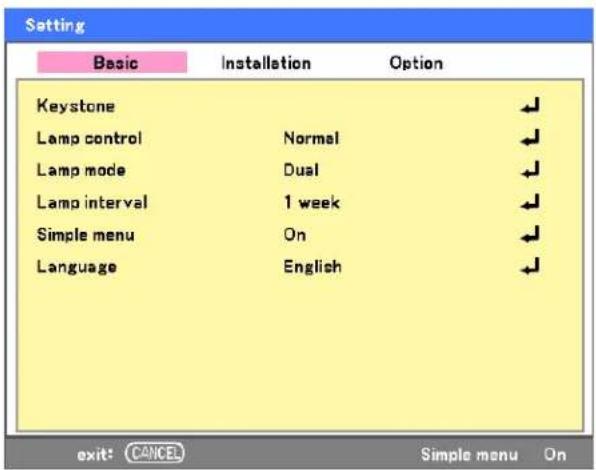Change the 1 week interval value

point(312,202)
